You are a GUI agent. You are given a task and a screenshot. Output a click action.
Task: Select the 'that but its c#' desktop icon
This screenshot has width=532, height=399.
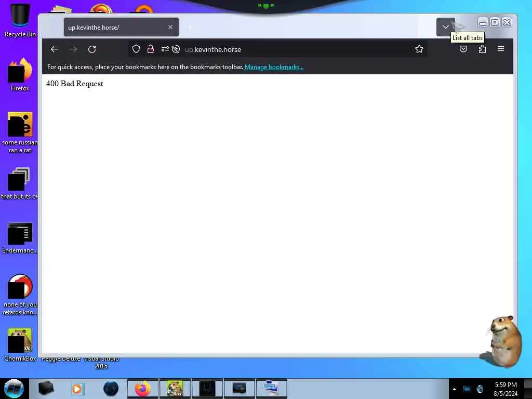(x=19, y=183)
